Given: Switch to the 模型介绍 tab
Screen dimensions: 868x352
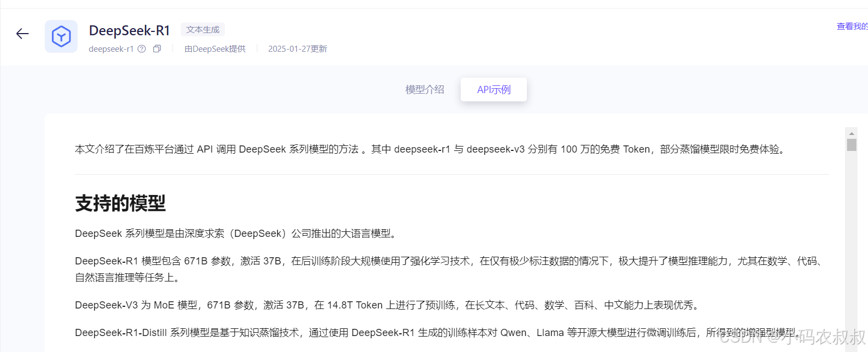Looking at the screenshot, I should point(424,89).
